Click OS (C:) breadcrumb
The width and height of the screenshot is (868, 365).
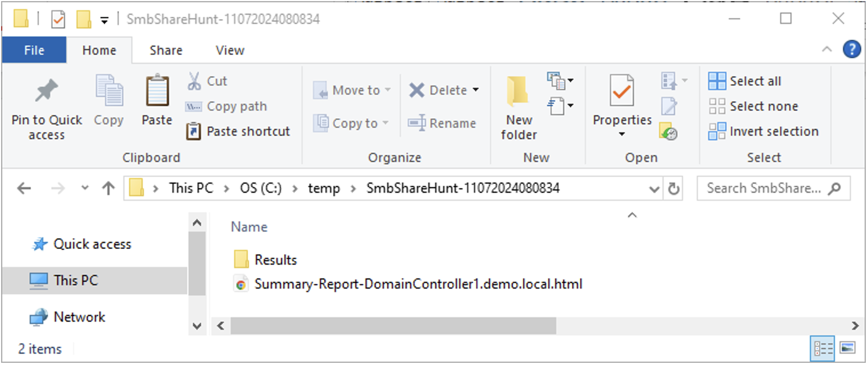coord(261,188)
